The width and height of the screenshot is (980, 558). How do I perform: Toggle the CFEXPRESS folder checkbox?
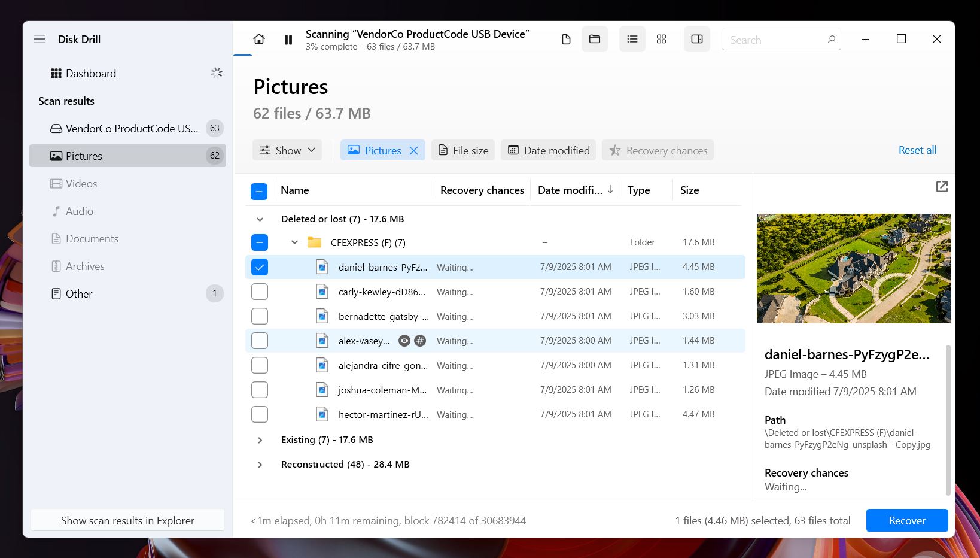[260, 242]
